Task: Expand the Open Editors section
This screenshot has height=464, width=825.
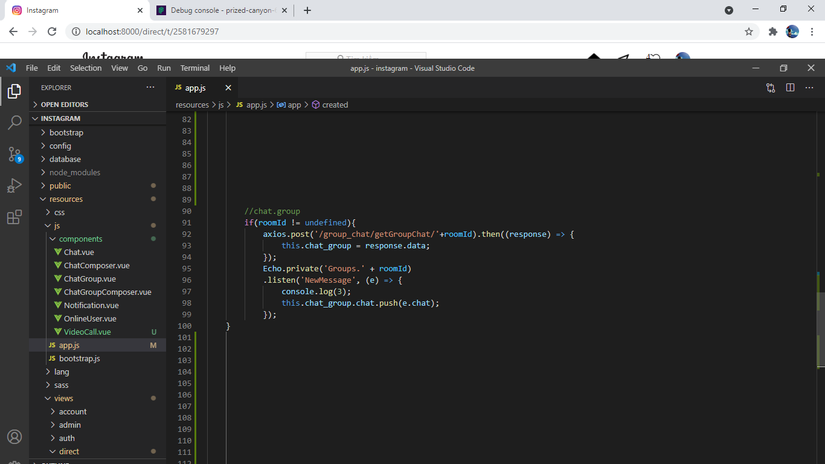Action: (x=64, y=104)
